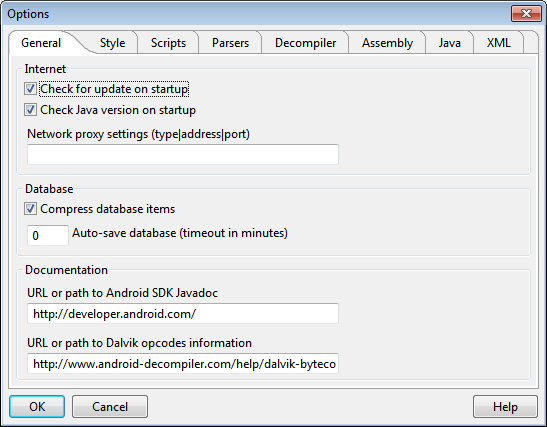Open the Scripts tab
This screenshot has width=547, height=427.
click(168, 43)
